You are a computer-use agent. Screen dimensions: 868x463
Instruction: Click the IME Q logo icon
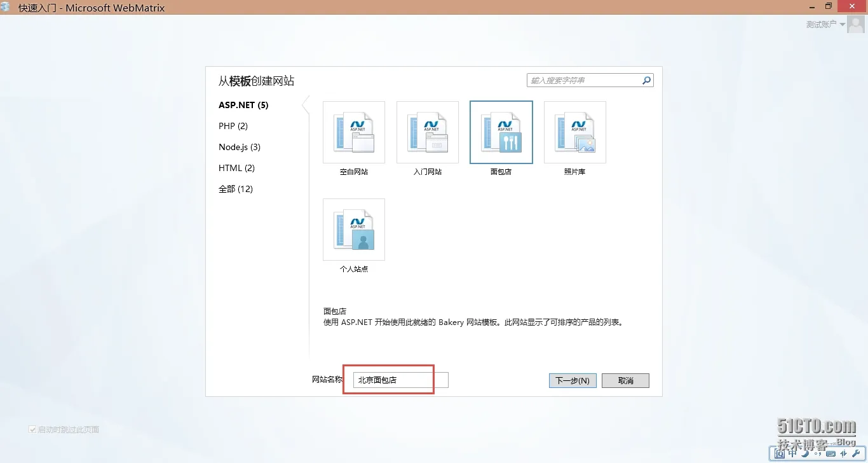780,453
